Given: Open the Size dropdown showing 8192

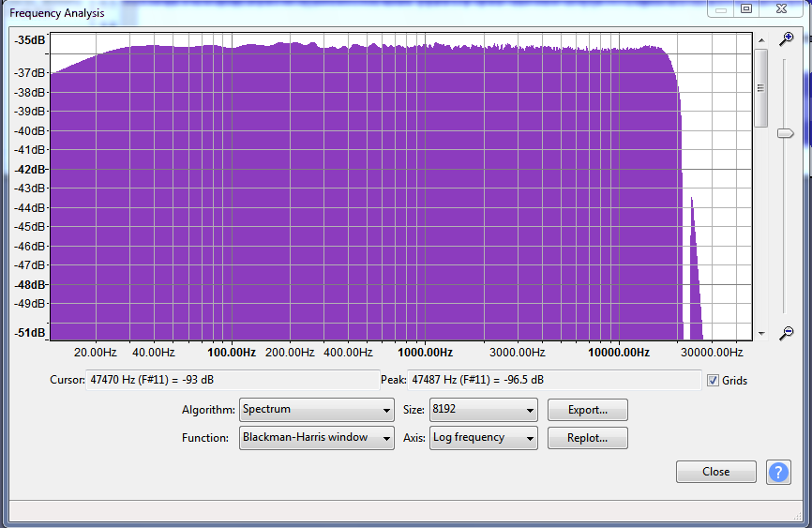Looking at the screenshot, I should pyautogui.click(x=483, y=410).
